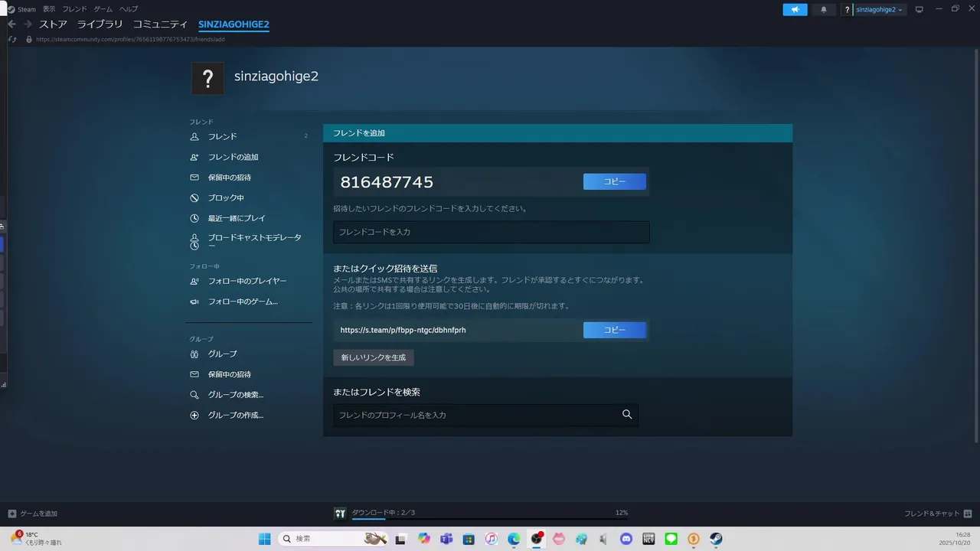Open フレンド&チャット at the bottom right
This screenshot has height=551, width=980.
point(938,514)
